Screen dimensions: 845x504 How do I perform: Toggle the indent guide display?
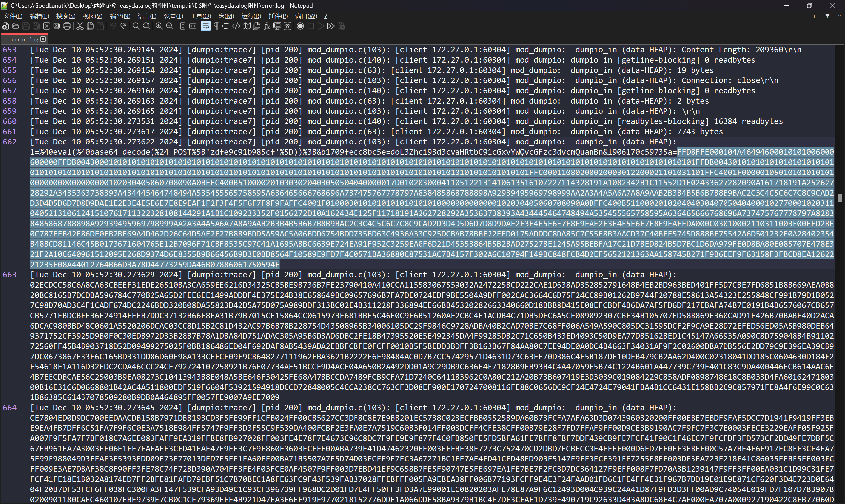226,26
